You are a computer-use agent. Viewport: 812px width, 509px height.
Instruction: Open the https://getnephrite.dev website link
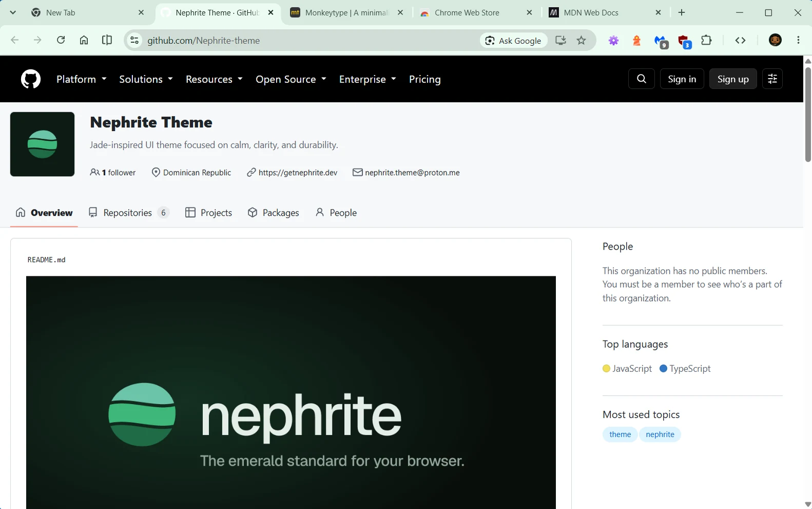coord(298,173)
